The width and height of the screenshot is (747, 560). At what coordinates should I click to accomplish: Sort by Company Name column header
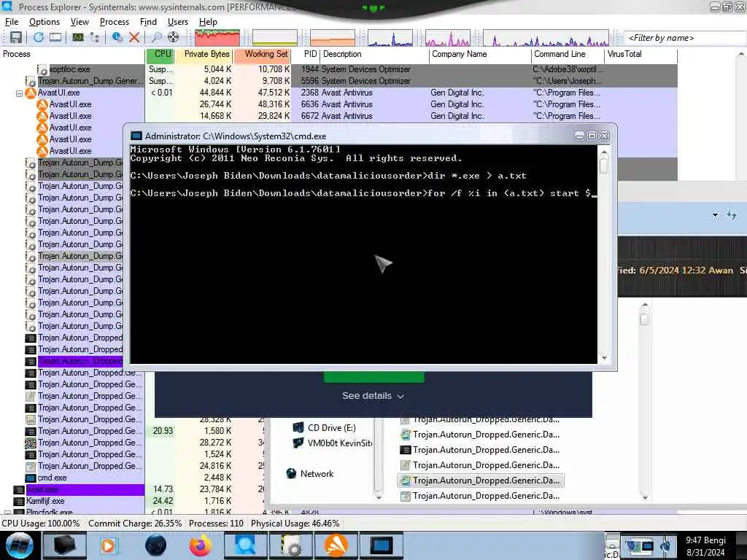[480, 54]
